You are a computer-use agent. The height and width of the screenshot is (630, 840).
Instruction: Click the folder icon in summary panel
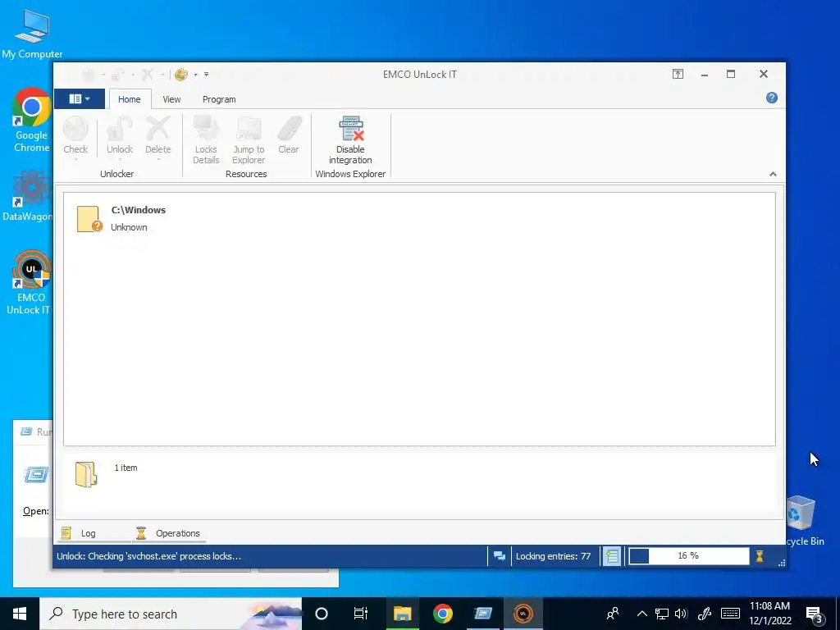[85, 475]
